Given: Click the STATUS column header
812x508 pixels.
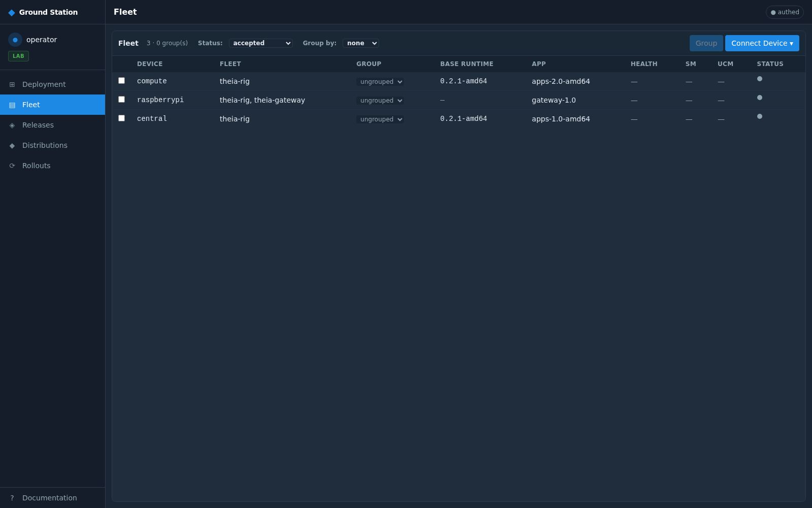Looking at the screenshot, I should coord(770,64).
